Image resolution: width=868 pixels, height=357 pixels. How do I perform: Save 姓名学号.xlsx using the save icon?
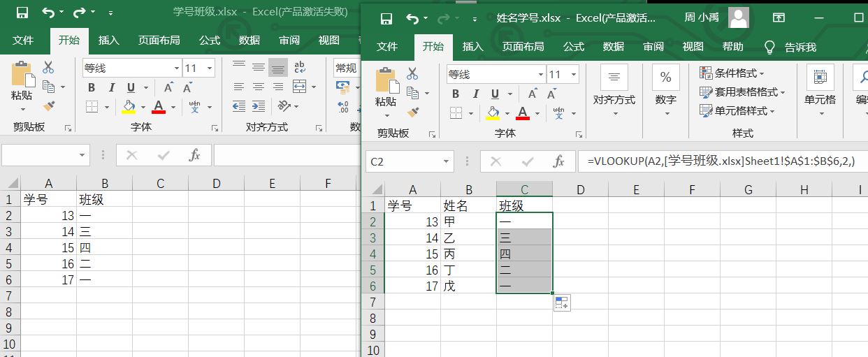click(x=385, y=17)
